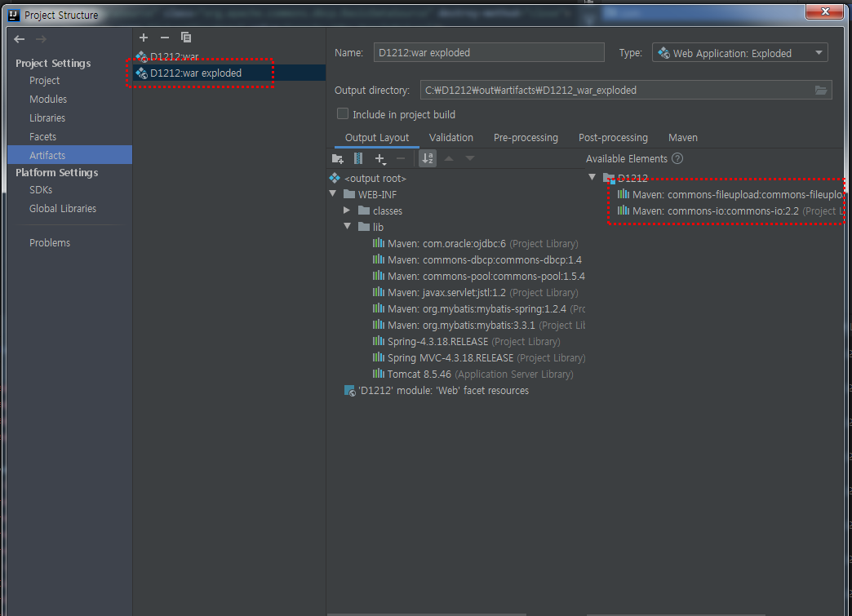The width and height of the screenshot is (852, 616).
Task: Select the D1212:war exploded artifact
Action: [x=229, y=73]
